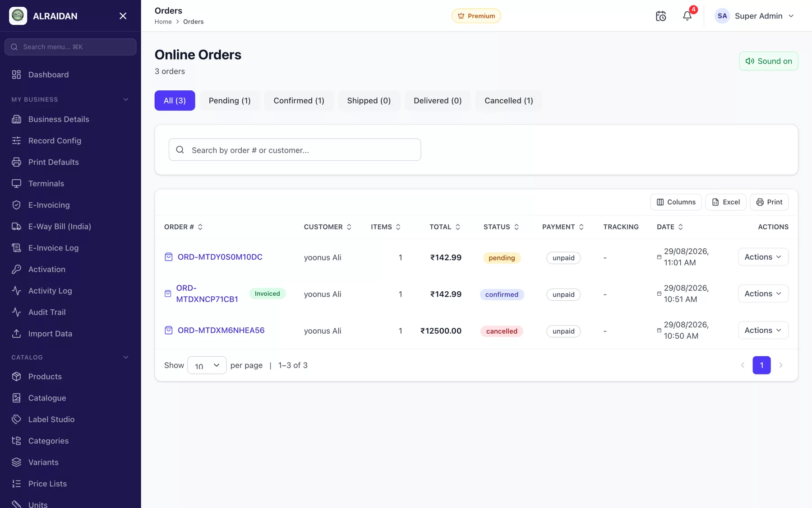This screenshot has width=812, height=508.
Task: Switch to the Cancelled (1) tab
Action: click(509, 101)
